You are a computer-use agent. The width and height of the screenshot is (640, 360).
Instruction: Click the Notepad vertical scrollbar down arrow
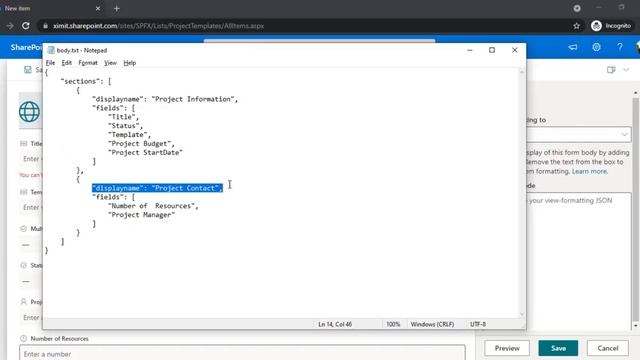pyautogui.click(x=522, y=314)
